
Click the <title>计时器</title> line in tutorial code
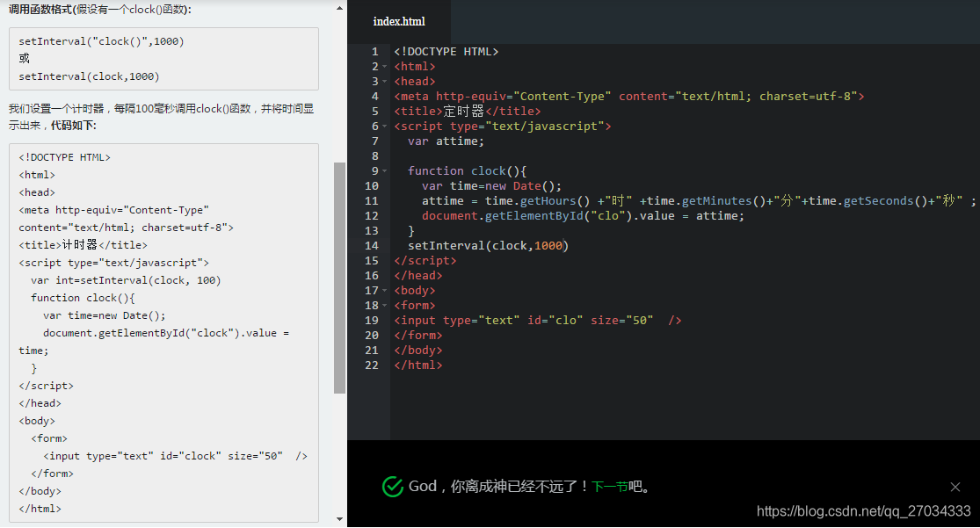pos(83,245)
